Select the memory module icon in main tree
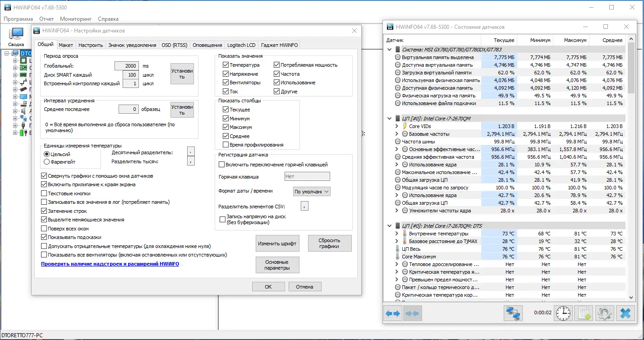 [24, 75]
